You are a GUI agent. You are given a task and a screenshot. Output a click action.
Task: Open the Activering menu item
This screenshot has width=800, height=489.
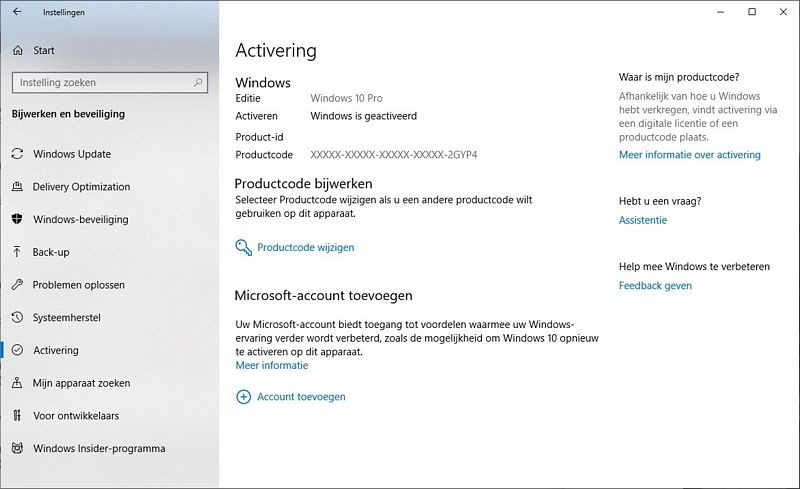click(x=55, y=351)
